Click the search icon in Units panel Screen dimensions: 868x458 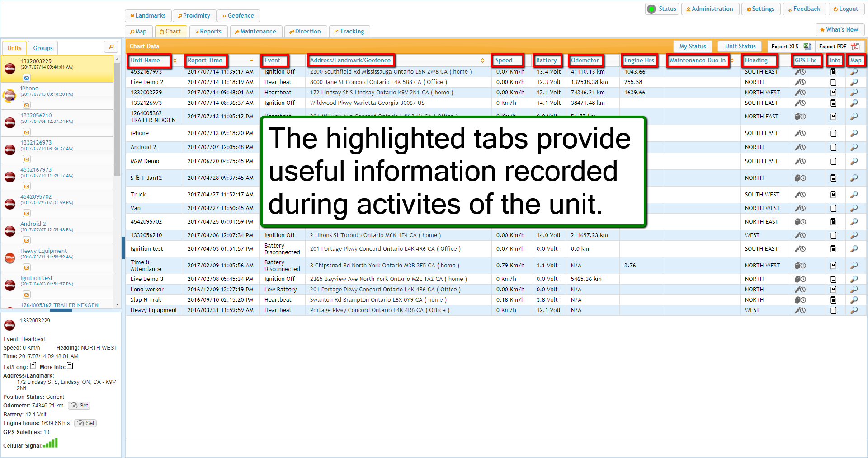(x=111, y=47)
